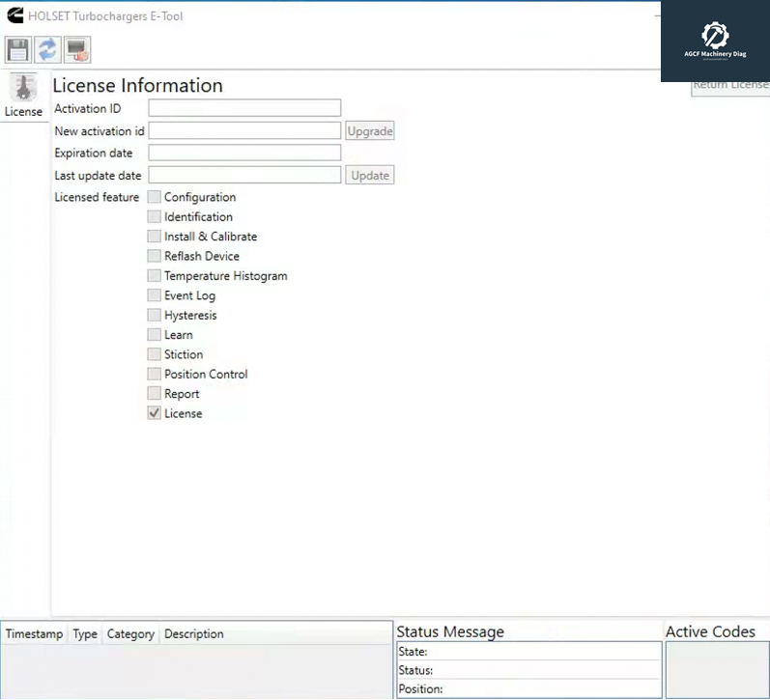This screenshot has width=770, height=700.
Task: Click the device connection toolbar icon
Action: click(x=77, y=49)
